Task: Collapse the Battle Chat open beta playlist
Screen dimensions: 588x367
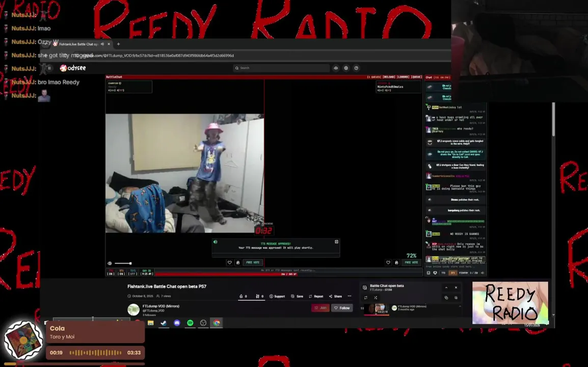Action: [x=446, y=287]
